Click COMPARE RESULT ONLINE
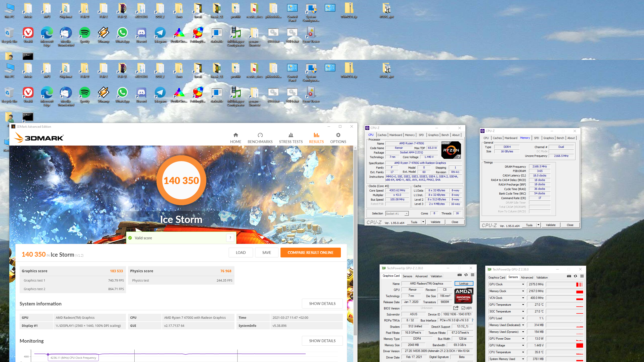This screenshot has height=362, width=644. [310, 252]
